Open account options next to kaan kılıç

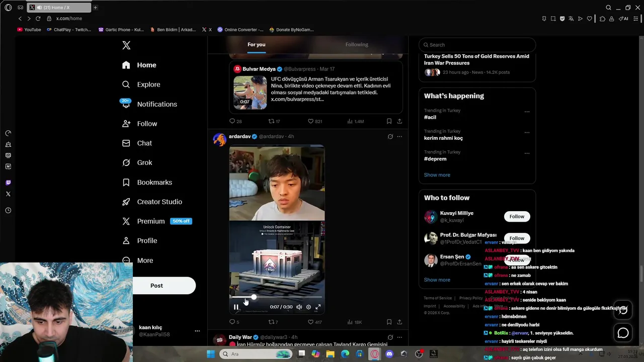197,331
